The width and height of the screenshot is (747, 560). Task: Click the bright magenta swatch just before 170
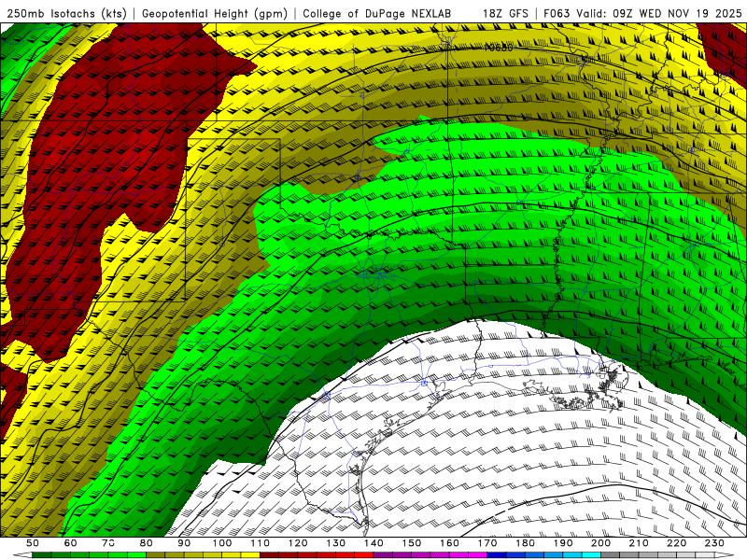tap(477, 555)
